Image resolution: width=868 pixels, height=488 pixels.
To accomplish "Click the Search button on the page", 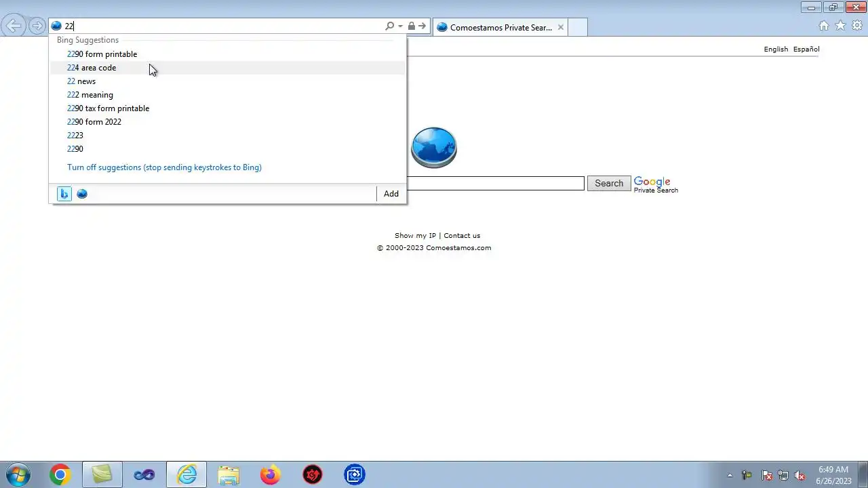I will click(x=609, y=184).
